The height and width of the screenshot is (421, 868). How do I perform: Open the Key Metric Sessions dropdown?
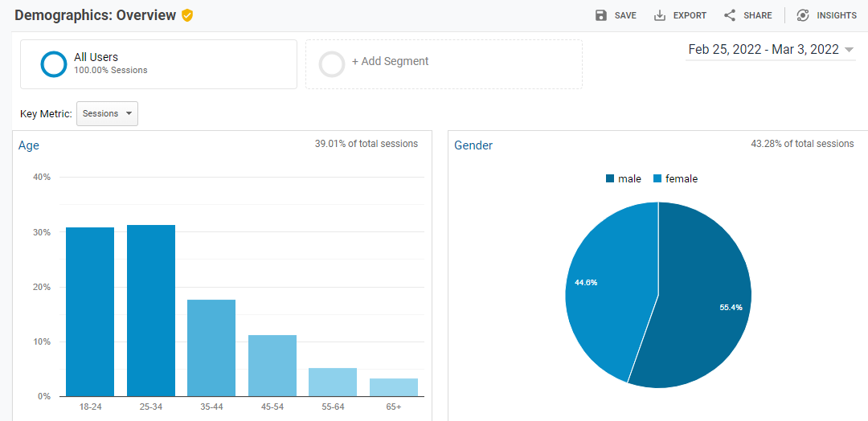tap(107, 114)
